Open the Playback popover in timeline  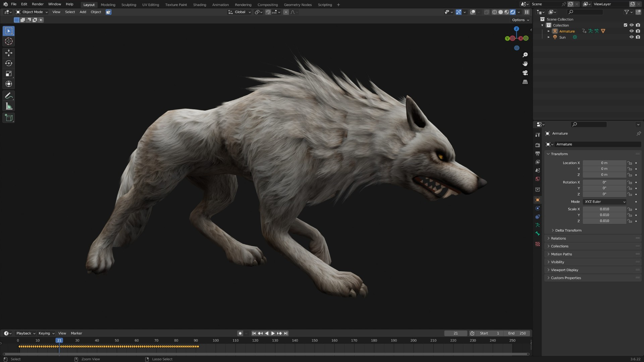26,333
